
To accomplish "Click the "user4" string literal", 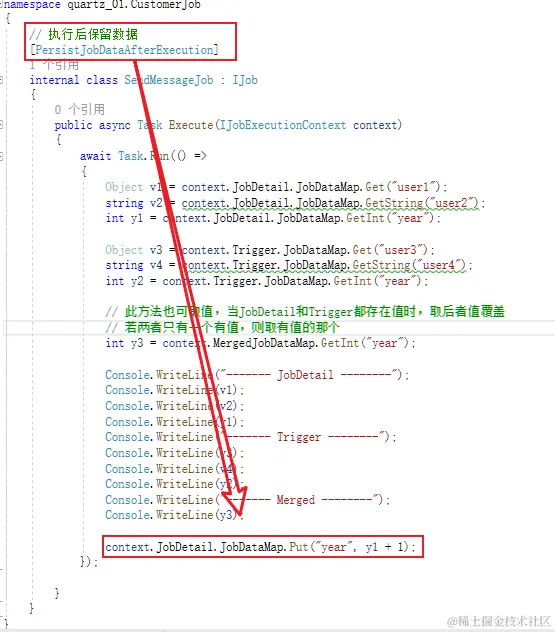I will click(441, 265).
